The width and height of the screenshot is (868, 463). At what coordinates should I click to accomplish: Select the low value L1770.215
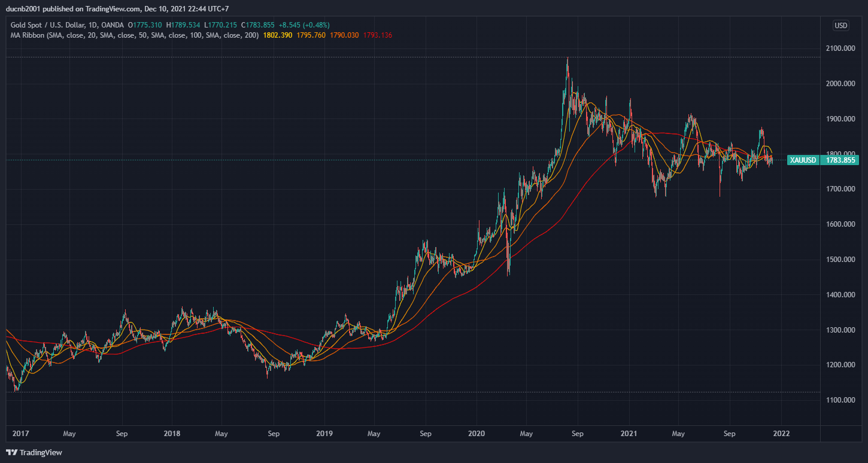tap(220, 25)
